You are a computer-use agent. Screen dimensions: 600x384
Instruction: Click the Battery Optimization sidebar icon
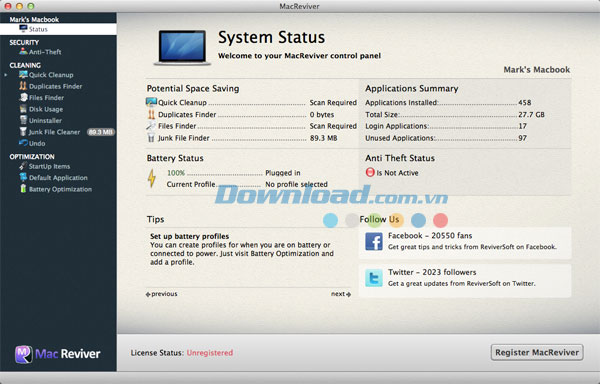pyautogui.click(x=23, y=189)
